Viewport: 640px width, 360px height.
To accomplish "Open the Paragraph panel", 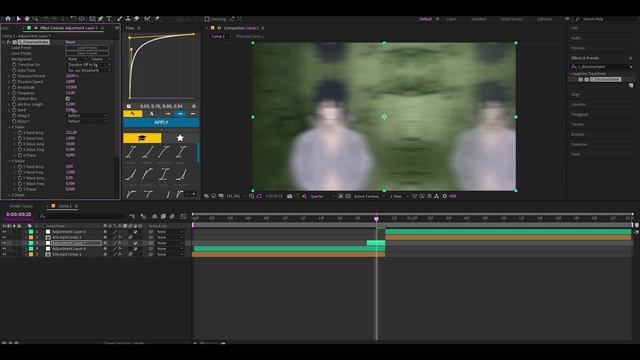I will [x=580, y=114].
